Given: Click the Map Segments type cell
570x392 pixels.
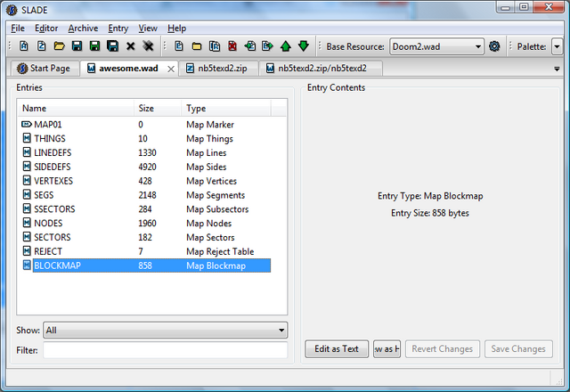Looking at the screenshot, I should coord(216,195).
